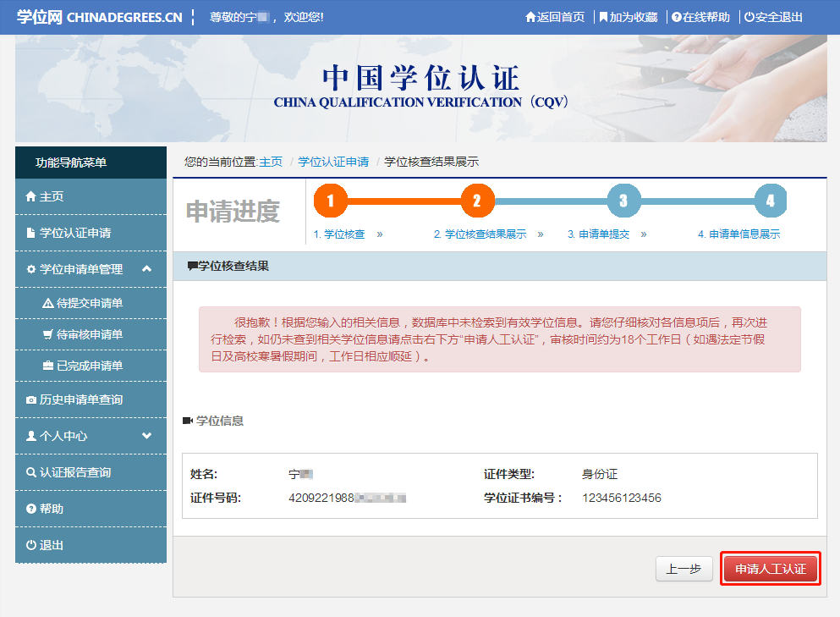Click the 1. 学位核查 step label
The width and height of the screenshot is (840, 617).
pos(339,234)
